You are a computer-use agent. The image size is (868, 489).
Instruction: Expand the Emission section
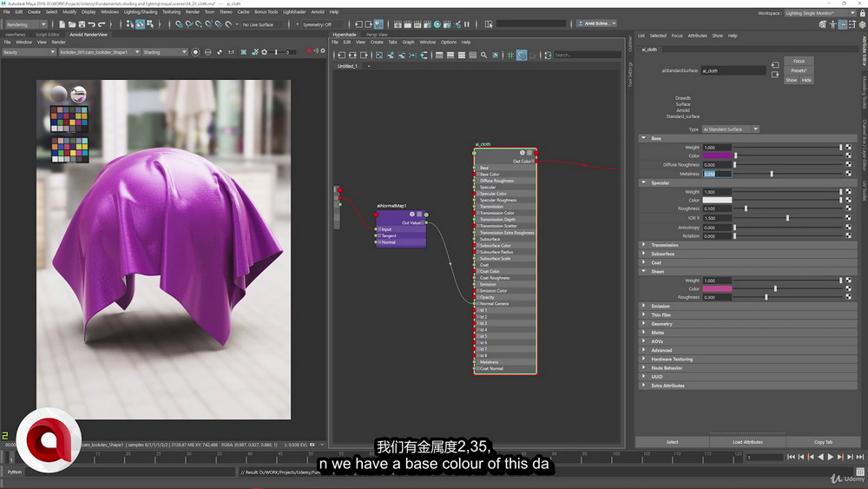643,306
